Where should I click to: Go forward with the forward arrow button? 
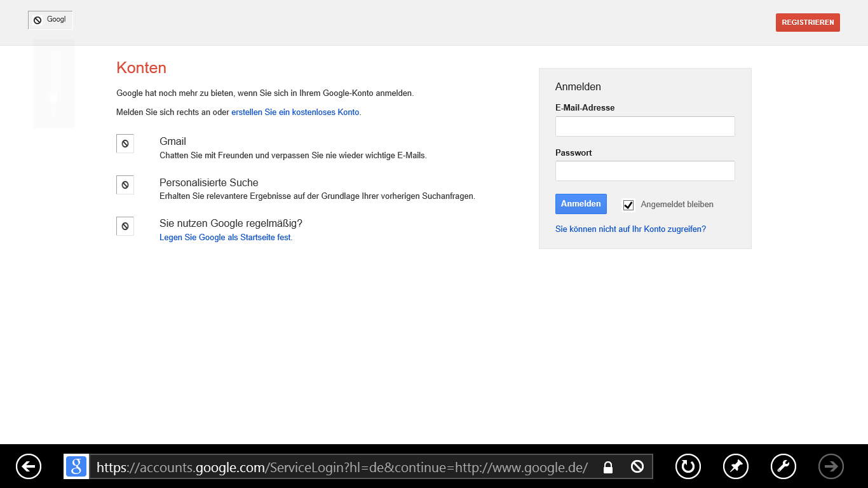pyautogui.click(x=831, y=466)
